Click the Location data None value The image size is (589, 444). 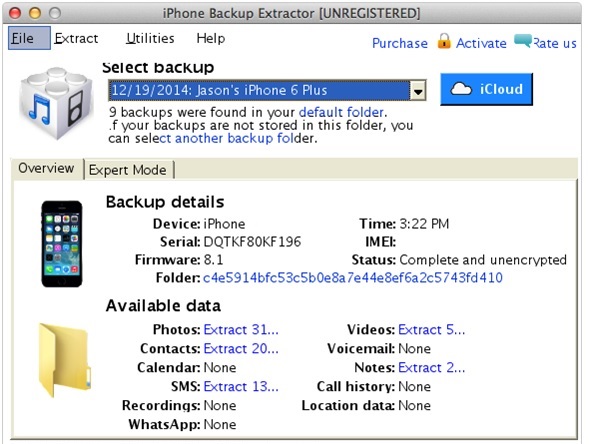coord(414,405)
